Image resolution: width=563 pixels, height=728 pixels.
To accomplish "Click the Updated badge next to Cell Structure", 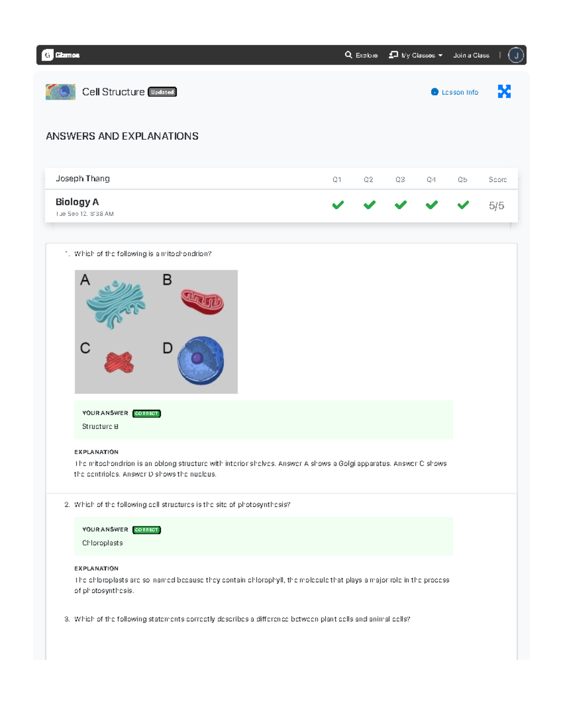I will 162,92.
